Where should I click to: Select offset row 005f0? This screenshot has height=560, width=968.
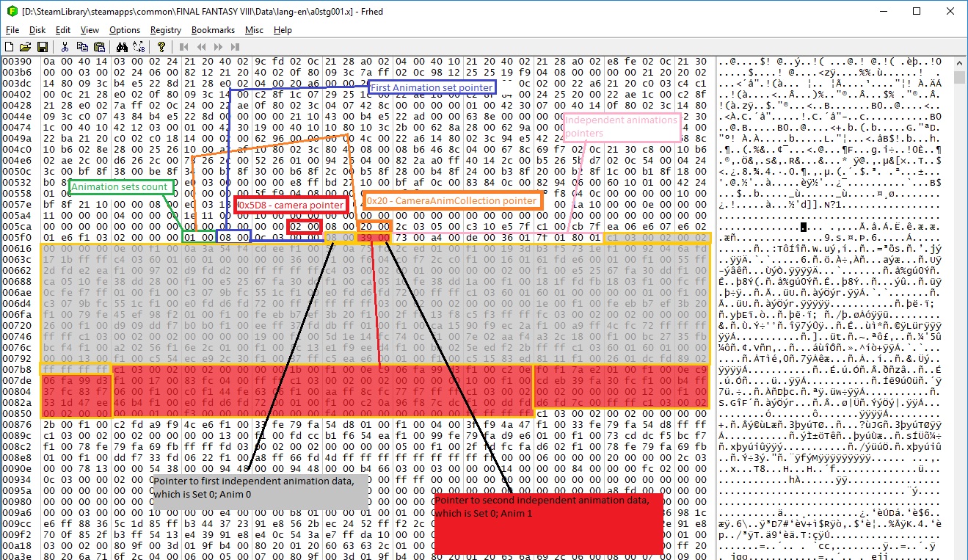tap(17, 238)
